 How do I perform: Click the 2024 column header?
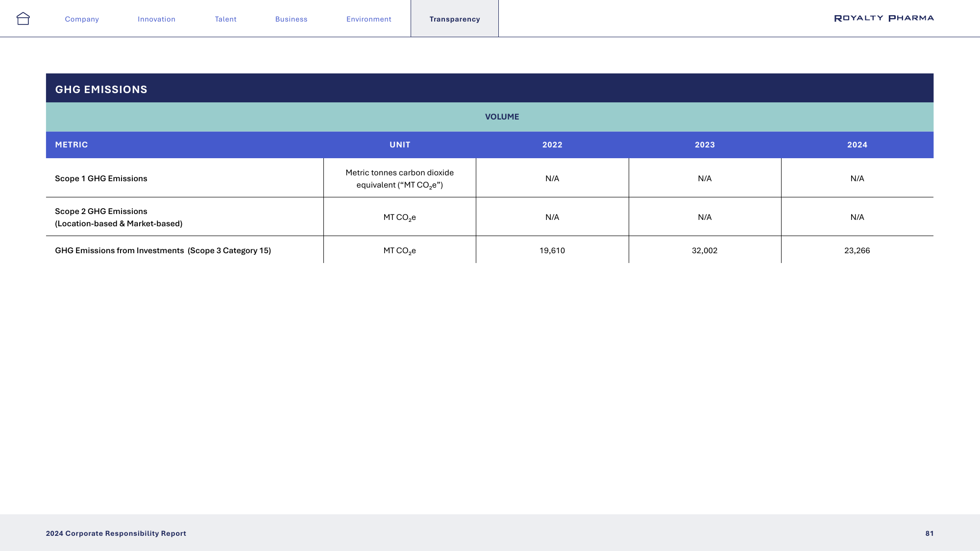pos(857,144)
